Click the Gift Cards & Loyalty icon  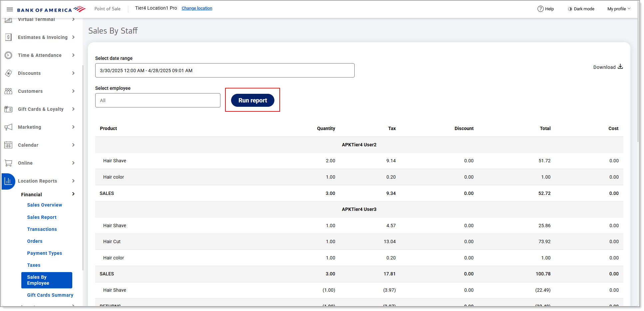click(x=9, y=109)
